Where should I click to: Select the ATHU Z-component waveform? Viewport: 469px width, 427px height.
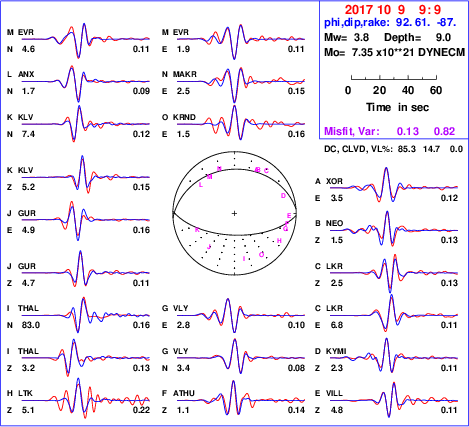(x=241, y=398)
